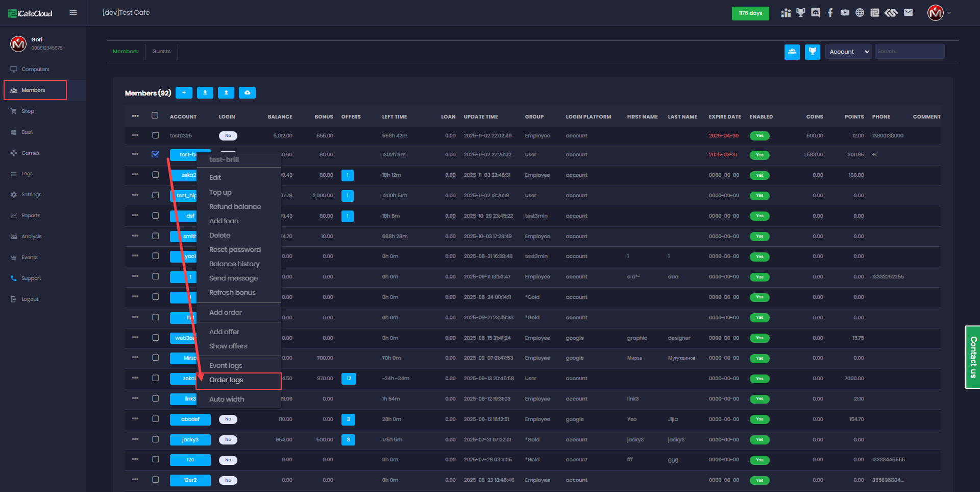Uncheck the test-brill row checkbox
The height and width of the screenshot is (492, 980).
click(x=156, y=154)
